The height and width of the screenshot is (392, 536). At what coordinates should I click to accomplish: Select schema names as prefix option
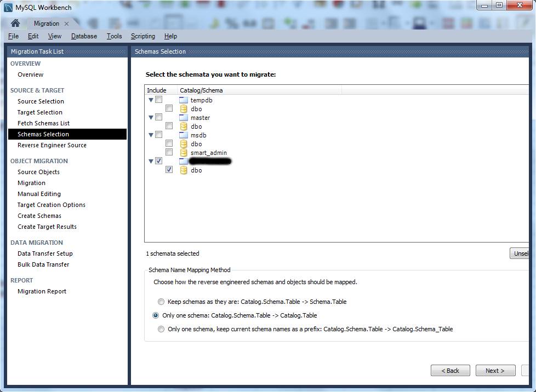[x=161, y=329]
